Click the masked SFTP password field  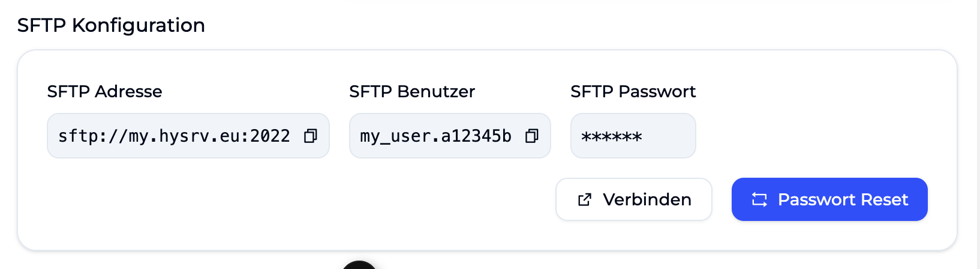pos(633,136)
